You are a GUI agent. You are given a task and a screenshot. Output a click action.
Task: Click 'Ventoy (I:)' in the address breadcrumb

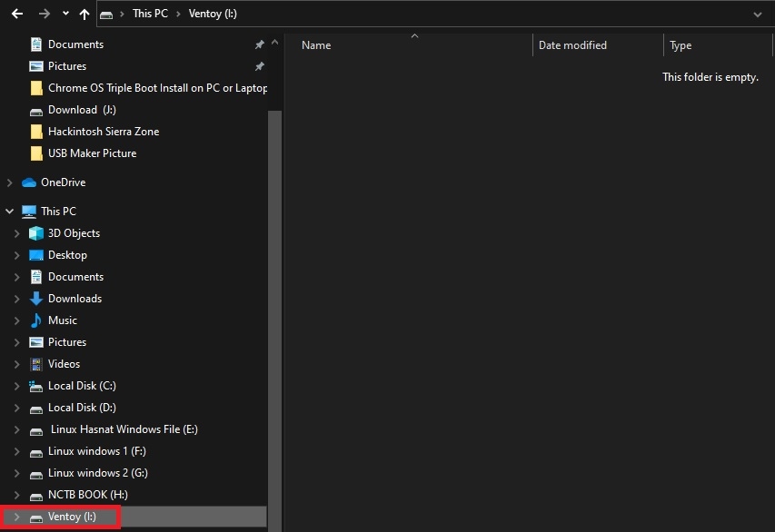pyautogui.click(x=213, y=14)
